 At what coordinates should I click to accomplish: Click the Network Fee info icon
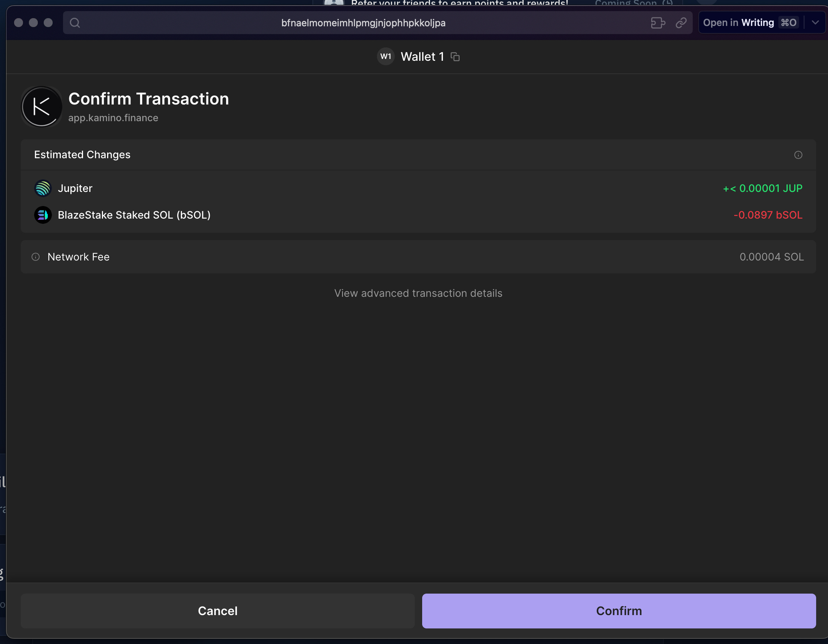(36, 257)
